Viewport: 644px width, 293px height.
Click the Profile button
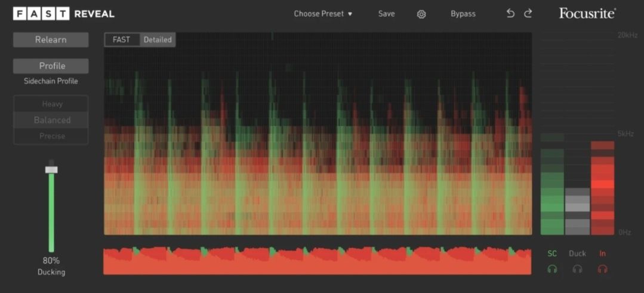point(51,66)
